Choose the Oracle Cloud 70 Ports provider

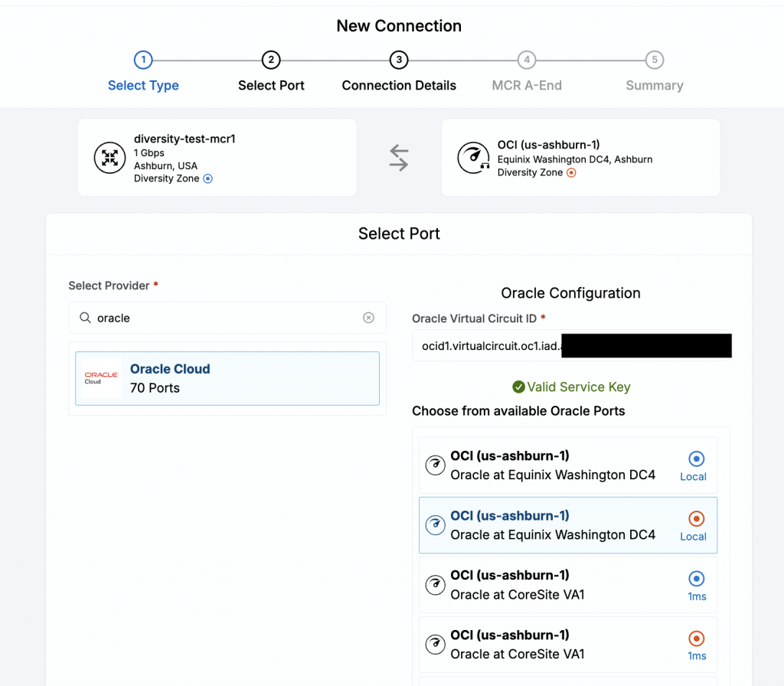point(227,378)
